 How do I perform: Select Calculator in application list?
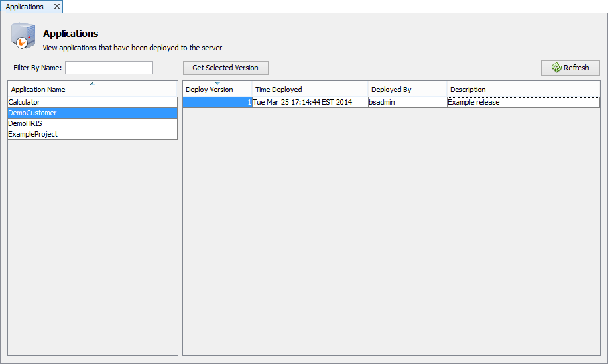pyautogui.click(x=92, y=102)
